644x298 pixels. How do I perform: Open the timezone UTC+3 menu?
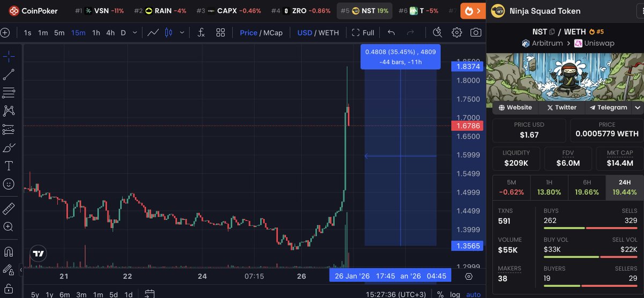397,294
